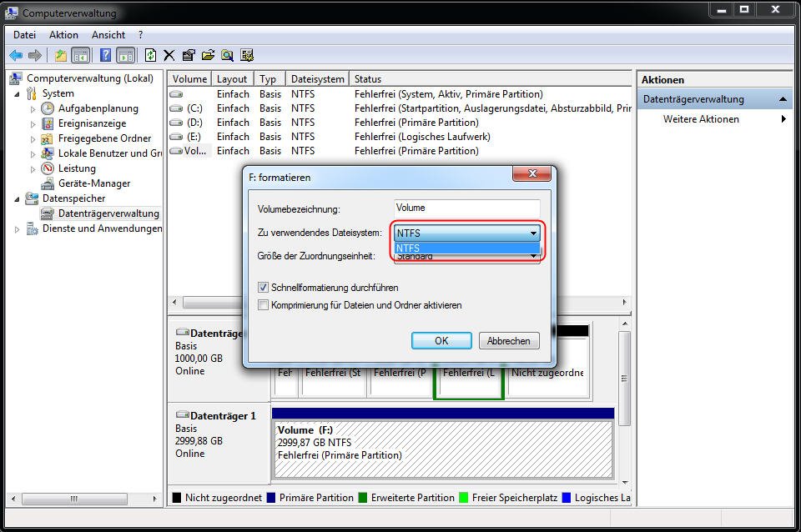The image size is (801, 532).
Task: Open Help with the blue question mark icon
Action: click(105, 55)
